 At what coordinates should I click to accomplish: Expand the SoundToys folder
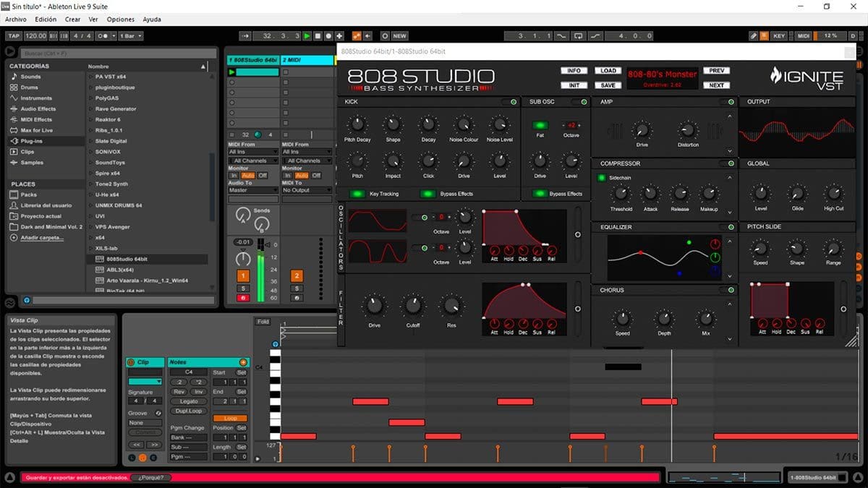[90, 163]
